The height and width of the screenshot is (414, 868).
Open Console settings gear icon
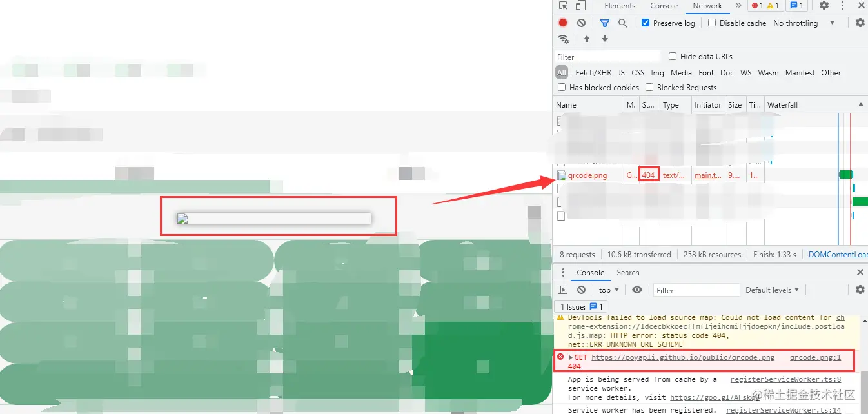click(860, 290)
